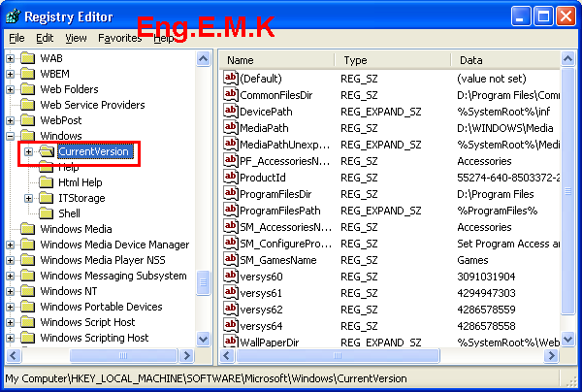Image resolution: width=582 pixels, height=392 pixels.
Task: Expand the Windows Portable Devices key
Action: pos(11,307)
